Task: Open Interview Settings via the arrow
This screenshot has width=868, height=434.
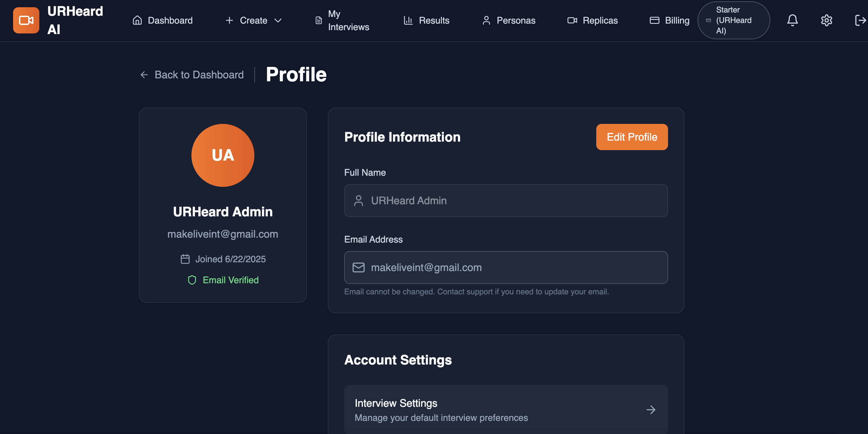Action: point(651,410)
